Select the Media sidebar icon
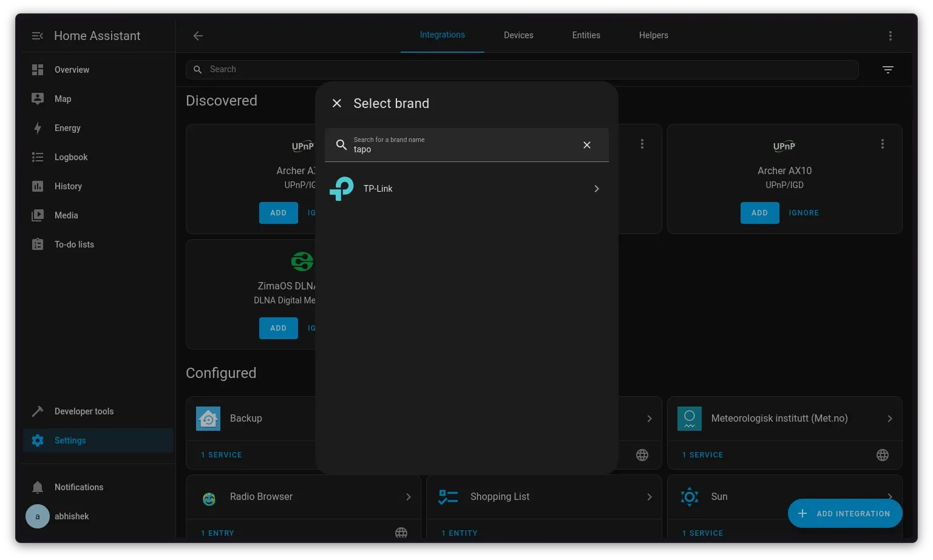Viewport: 933px width, 560px height. (x=37, y=215)
